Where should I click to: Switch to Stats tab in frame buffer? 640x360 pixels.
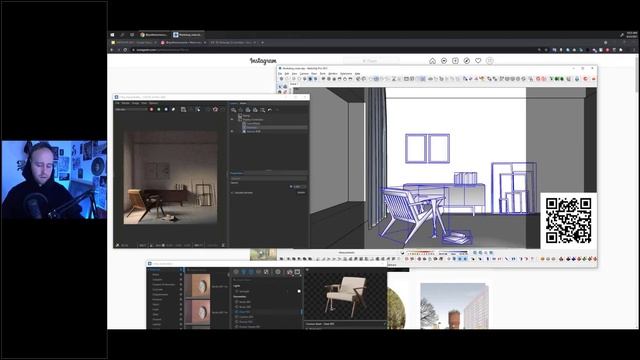point(243,103)
